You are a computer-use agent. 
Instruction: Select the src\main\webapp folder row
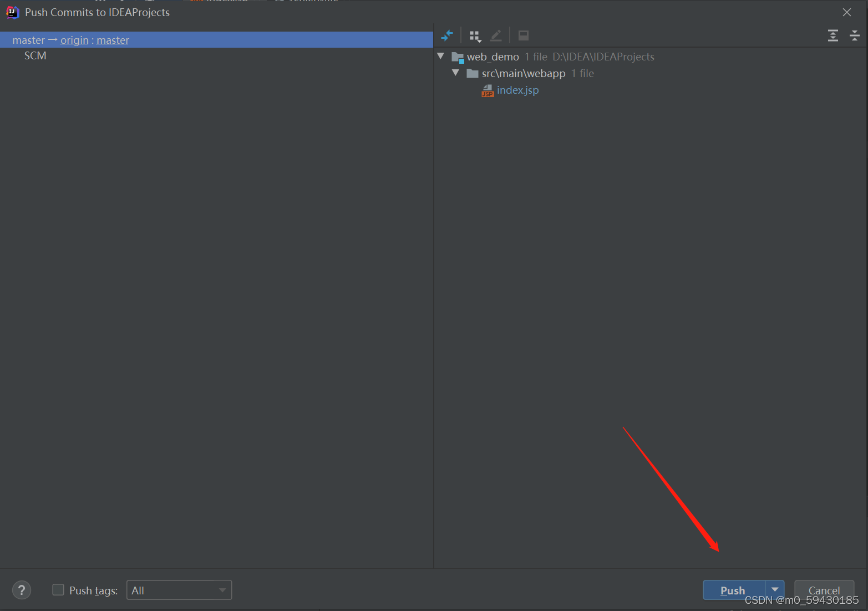point(651,73)
